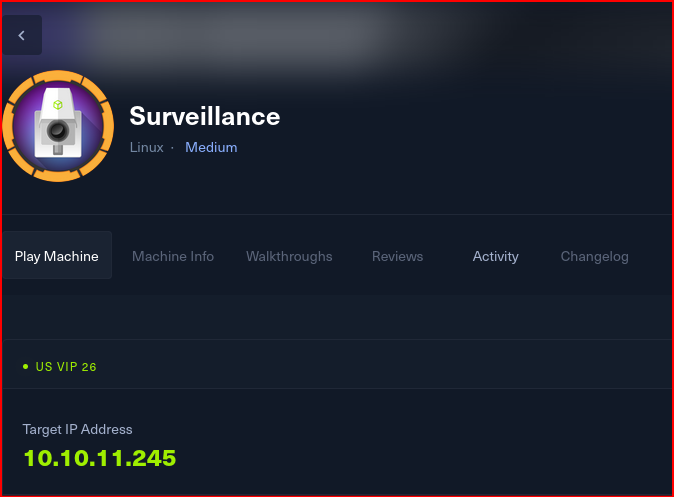
Task: Click the back chevron arrow button
Action: click(22, 35)
